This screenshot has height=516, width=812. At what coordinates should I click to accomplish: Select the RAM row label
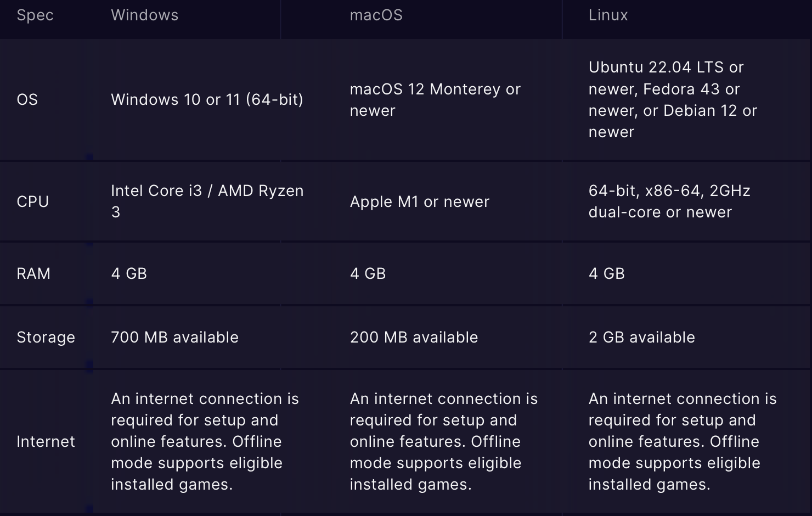33,273
